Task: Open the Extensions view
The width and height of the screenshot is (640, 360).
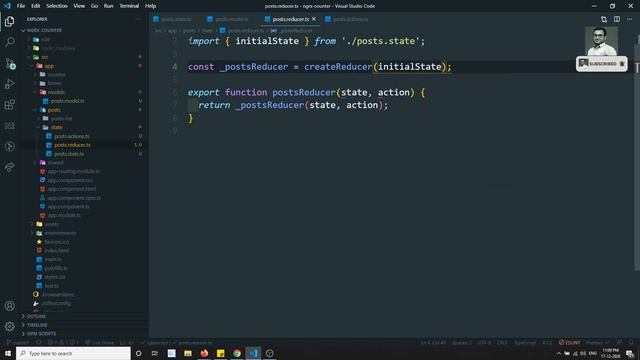Action: click(9, 105)
